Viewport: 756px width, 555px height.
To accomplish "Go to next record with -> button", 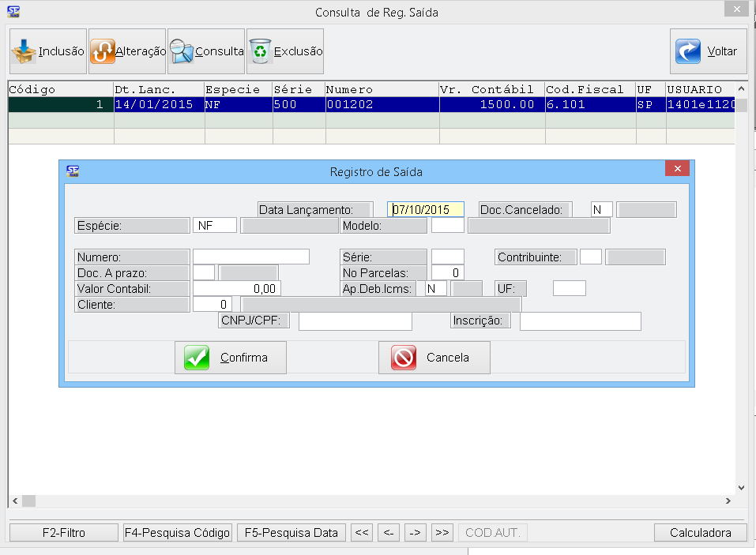I will click(416, 533).
